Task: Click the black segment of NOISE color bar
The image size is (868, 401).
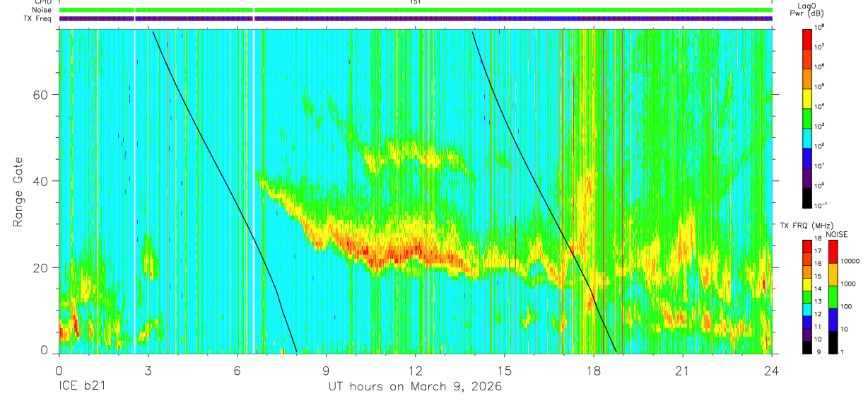Action: coord(832,342)
